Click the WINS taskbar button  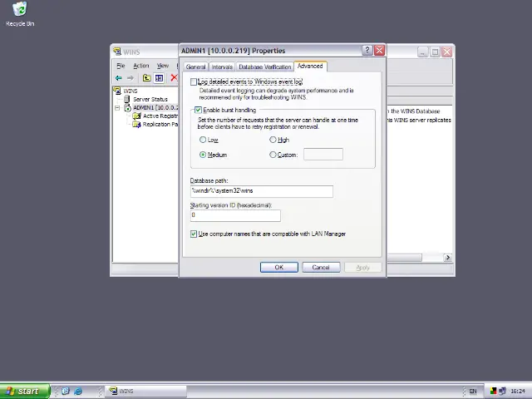pos(146,392)
